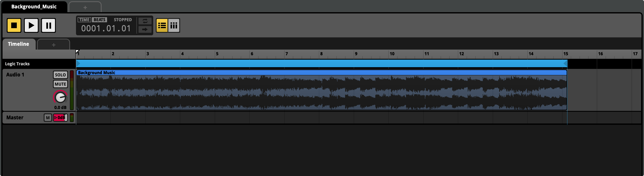Pause playback with the Pause button
This screenshot has height=176, width=644.
[x=48, y=25]
